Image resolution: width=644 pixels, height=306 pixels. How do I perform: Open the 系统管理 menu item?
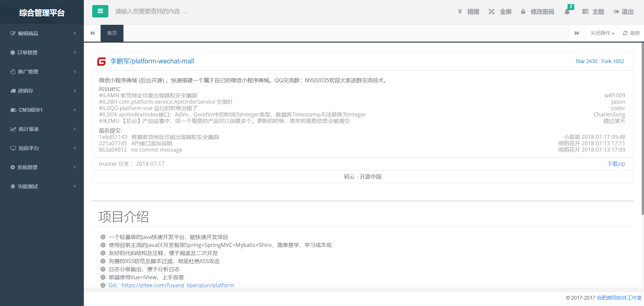[42, 167]
